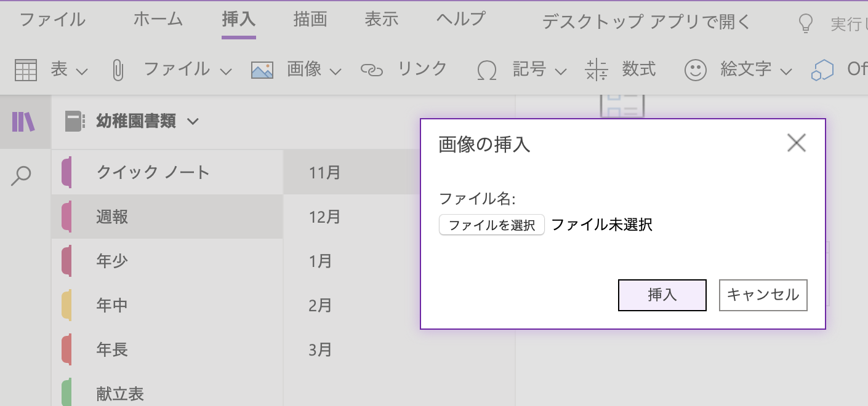Open the 記号 symbol (Ω) tool
Screen dimensions: 868x406
tap(486, 70)
